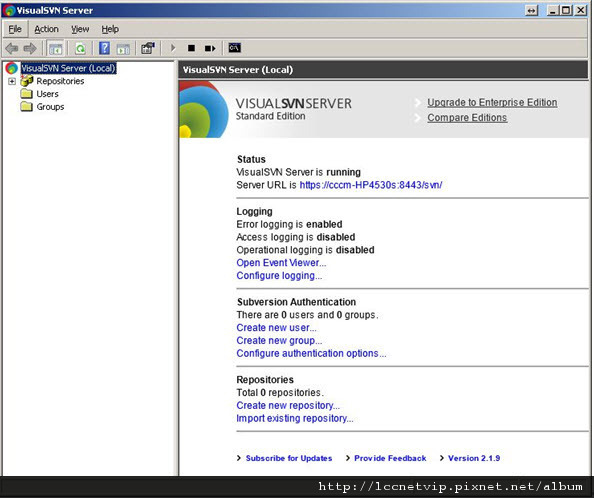Viewport: 594px width, 498px height.
Task: Click the Restart service icon
Action: point(210,48)
